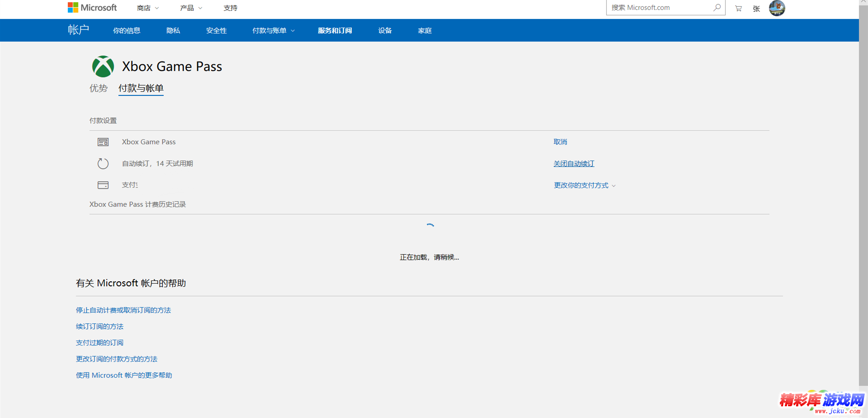
Task: Click the 付款设置 section label
Action: pyautogui.click(x=103, y=121)
